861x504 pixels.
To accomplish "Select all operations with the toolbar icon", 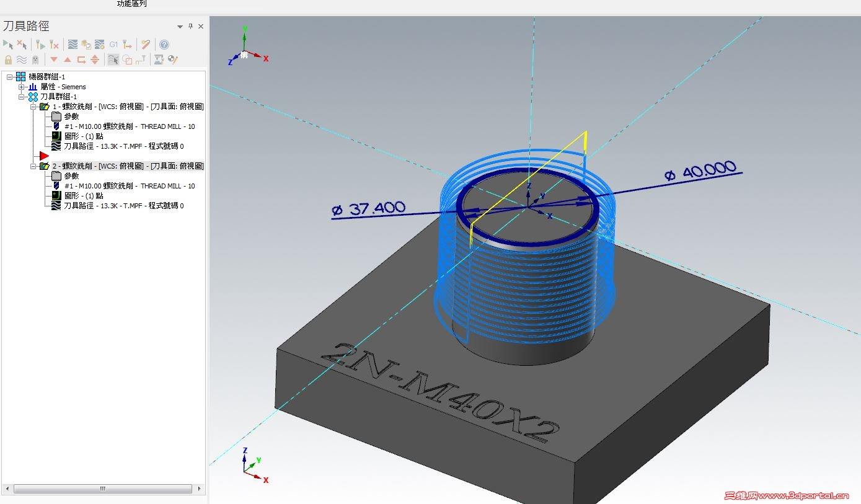I will pos(8,45).
